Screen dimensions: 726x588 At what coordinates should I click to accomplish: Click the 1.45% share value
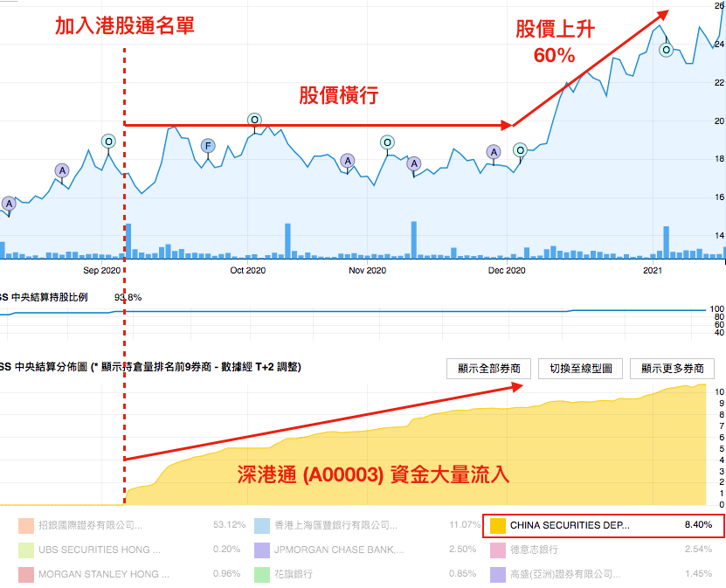click(x=698, y=574)
